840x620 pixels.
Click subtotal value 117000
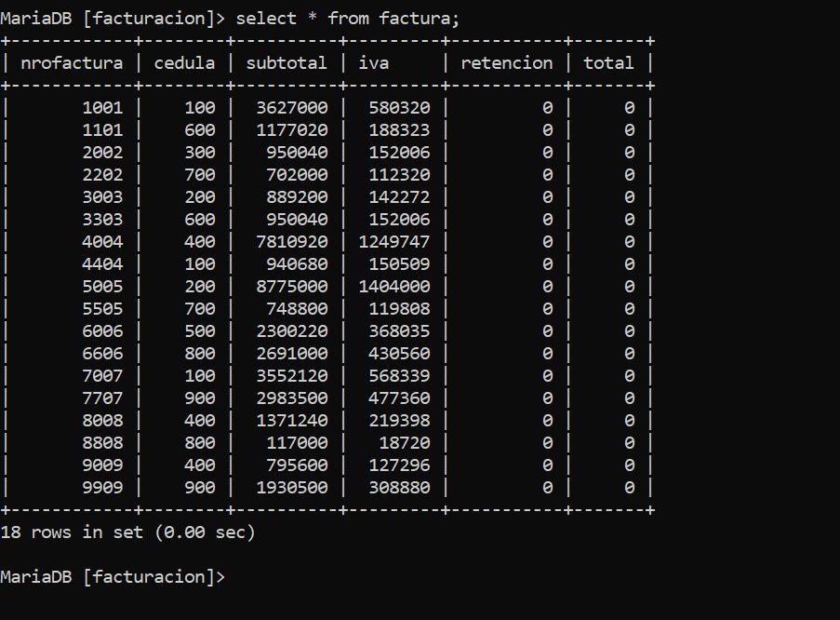click(x=298, y=443)
